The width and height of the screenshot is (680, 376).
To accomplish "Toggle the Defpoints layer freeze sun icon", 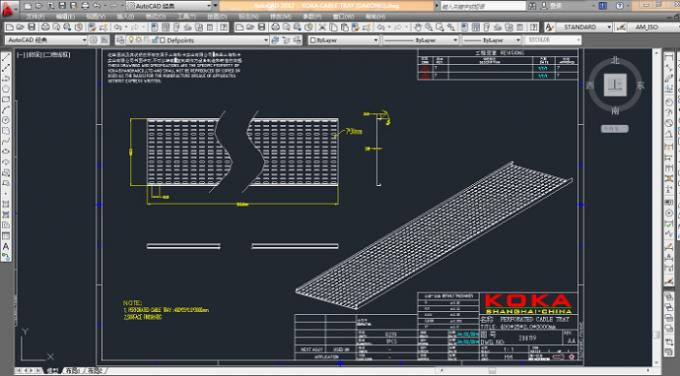I will (x=139, y=40).
